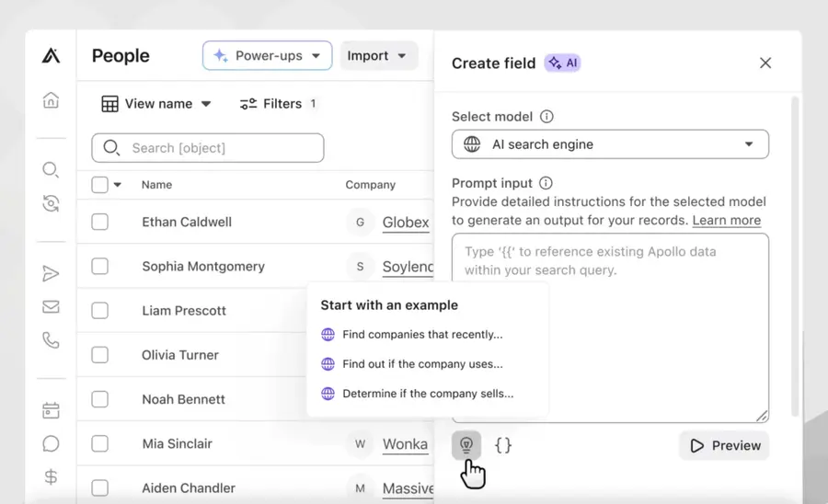Image resolution: width=828 pixels, height=504 pixels.
Task: Check the box for Noah Bennett
Action: coord(99,399)
